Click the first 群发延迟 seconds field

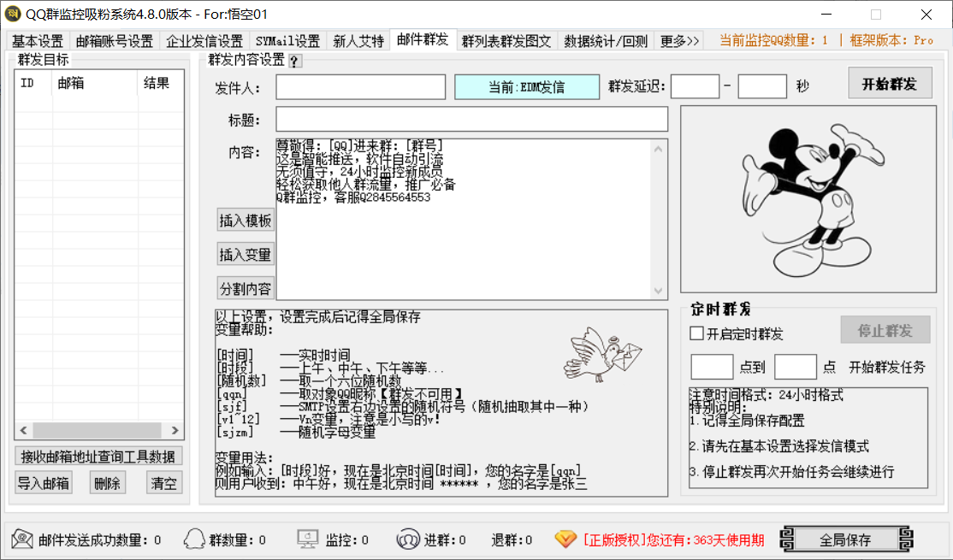(x=695, y=86)
